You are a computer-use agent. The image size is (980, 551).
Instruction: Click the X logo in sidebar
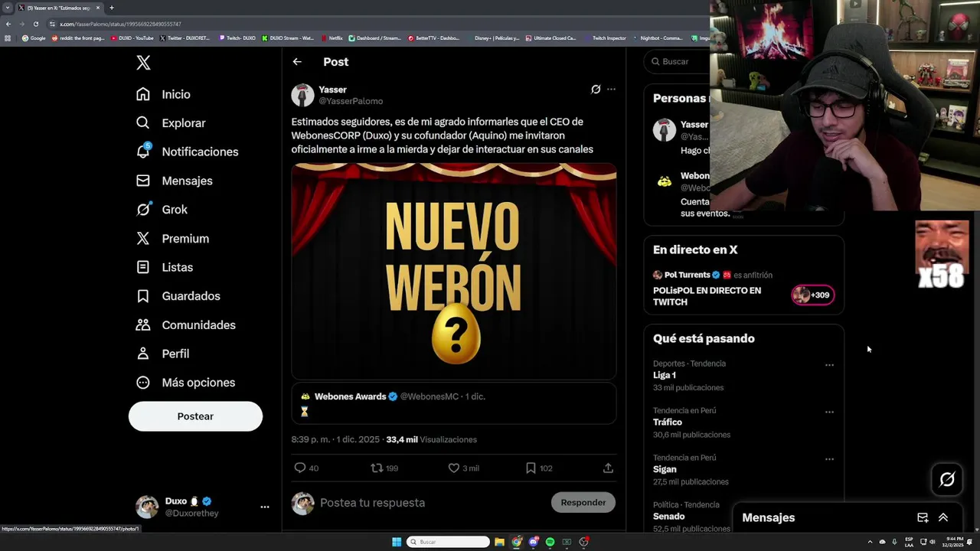tap(143, 63)
